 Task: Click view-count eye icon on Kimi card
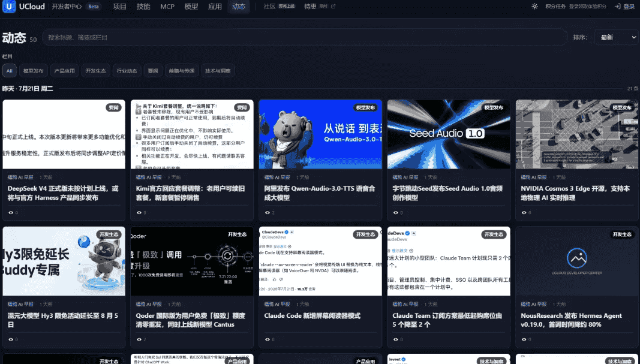139,213
